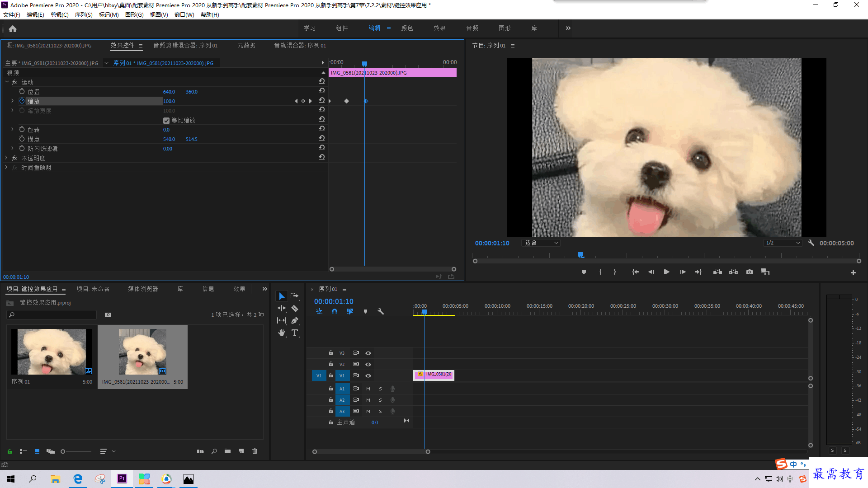Screen dimensions: 868x488
Task: Reset the Position parameter
Action: (322, 91)
